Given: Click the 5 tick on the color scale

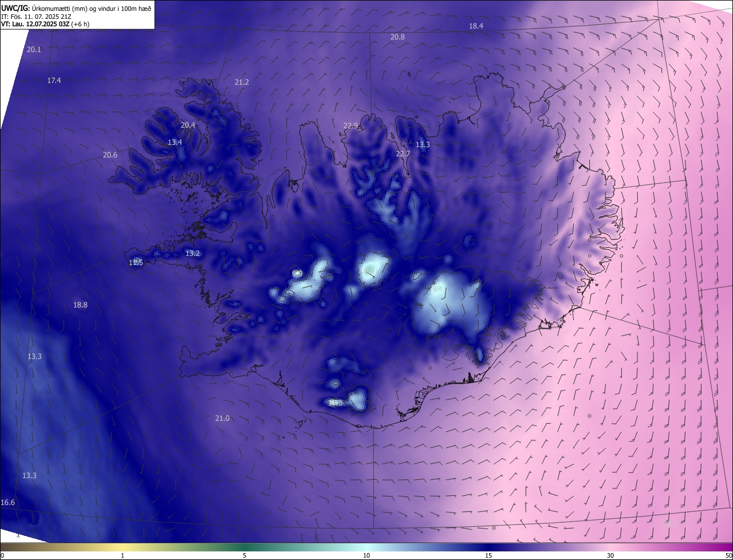Looking at the screenshot, I should [x=245, y=555].
